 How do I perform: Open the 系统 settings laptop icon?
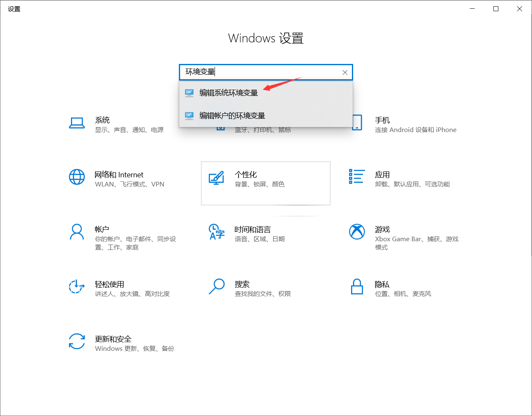point(77,123)
